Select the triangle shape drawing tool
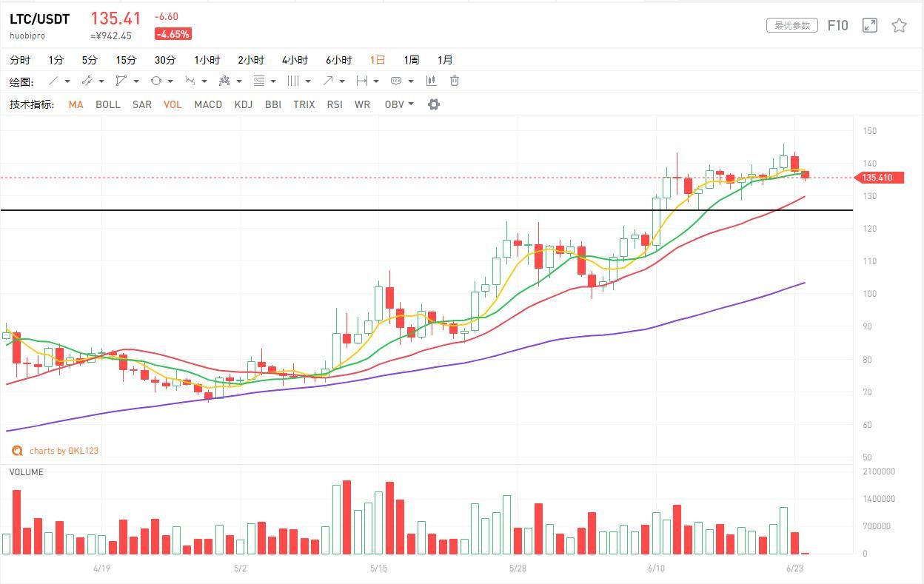The height and width of the screenshot is (584, 924). click(x=121, y=81)
